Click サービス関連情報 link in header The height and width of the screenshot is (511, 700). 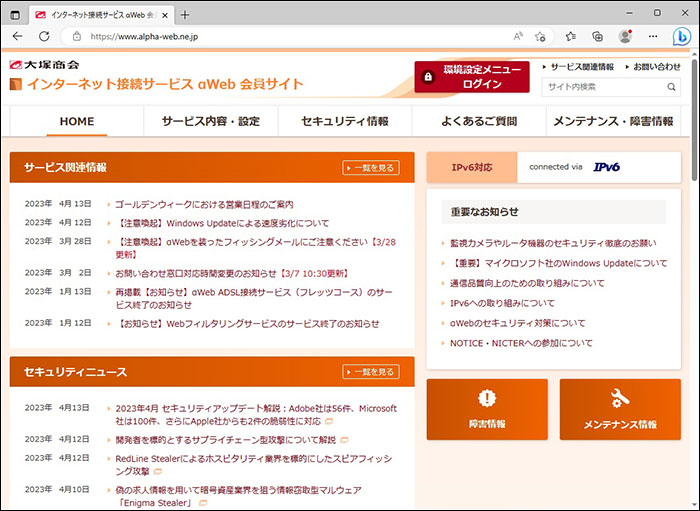click(582, 67)
